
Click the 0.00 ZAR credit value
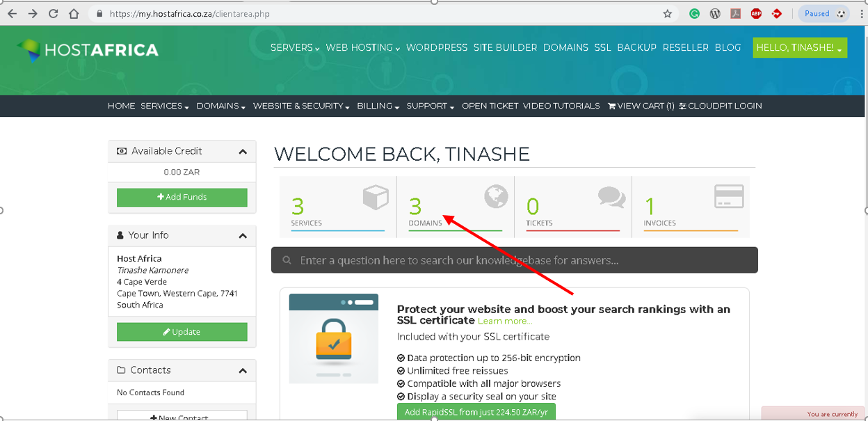click(182, 172)
